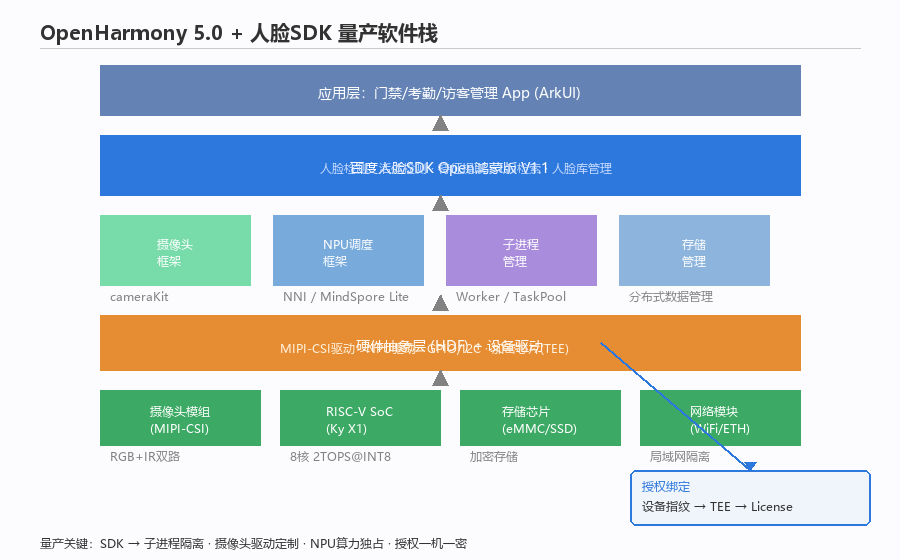Click the cameraKit caption
Image resolution: width=900 pixels, height=560 pixels.
tap(139, 297)
